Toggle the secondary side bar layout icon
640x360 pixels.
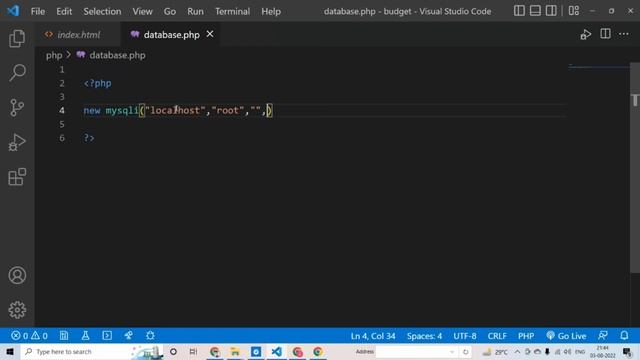[x=551, y=11]
